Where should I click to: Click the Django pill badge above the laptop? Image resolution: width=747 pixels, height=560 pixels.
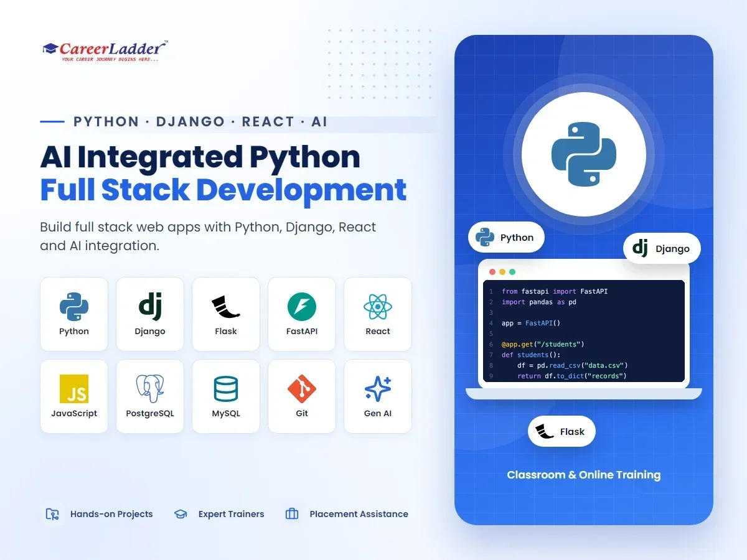[662, 249]
